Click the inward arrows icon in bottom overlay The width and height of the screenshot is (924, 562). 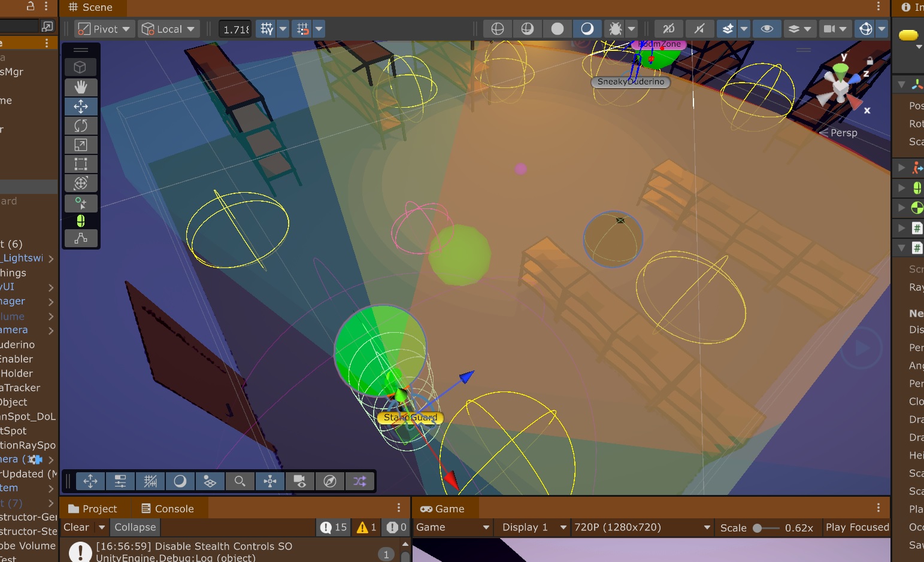click(270, 481)
